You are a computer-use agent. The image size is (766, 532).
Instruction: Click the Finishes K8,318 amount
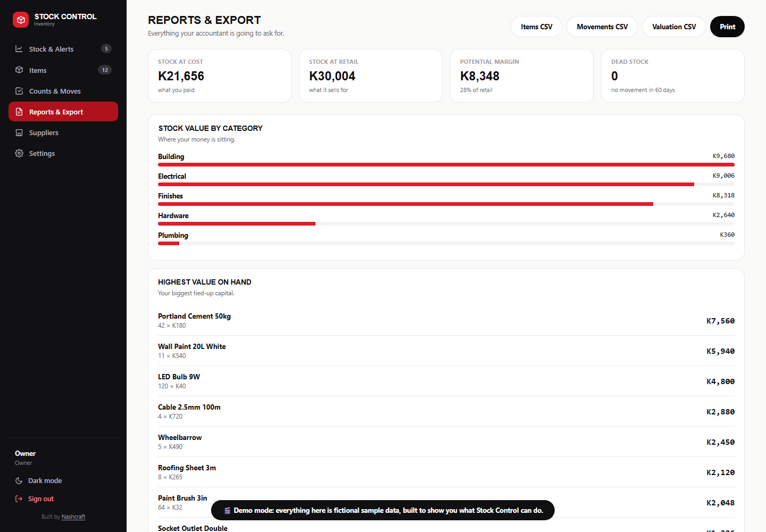(x=723, y=195)
